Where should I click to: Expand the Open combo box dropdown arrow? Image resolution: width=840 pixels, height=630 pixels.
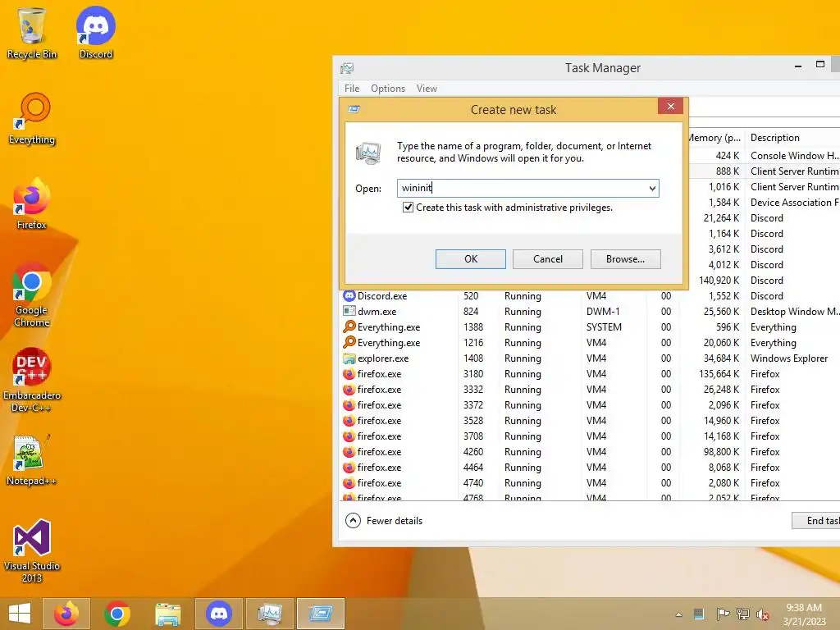[x=652, y=188]
